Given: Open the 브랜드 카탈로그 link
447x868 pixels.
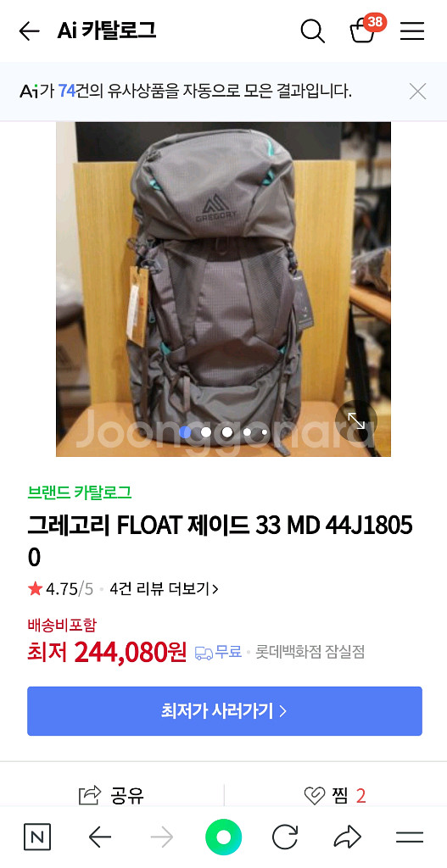Looking at the screenshot, I should click(80, 492).
